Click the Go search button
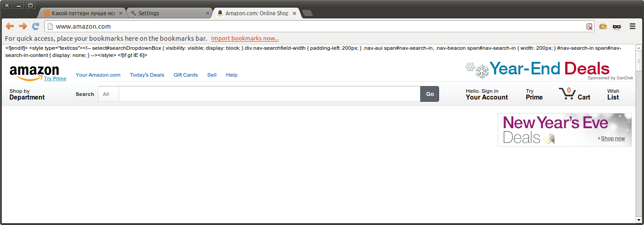The width and height of the screenshot is (644, 225). click(430, 94)
